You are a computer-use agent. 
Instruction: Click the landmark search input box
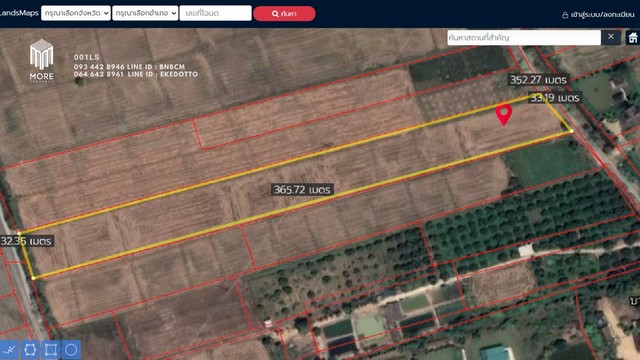(x=524, y=38)
